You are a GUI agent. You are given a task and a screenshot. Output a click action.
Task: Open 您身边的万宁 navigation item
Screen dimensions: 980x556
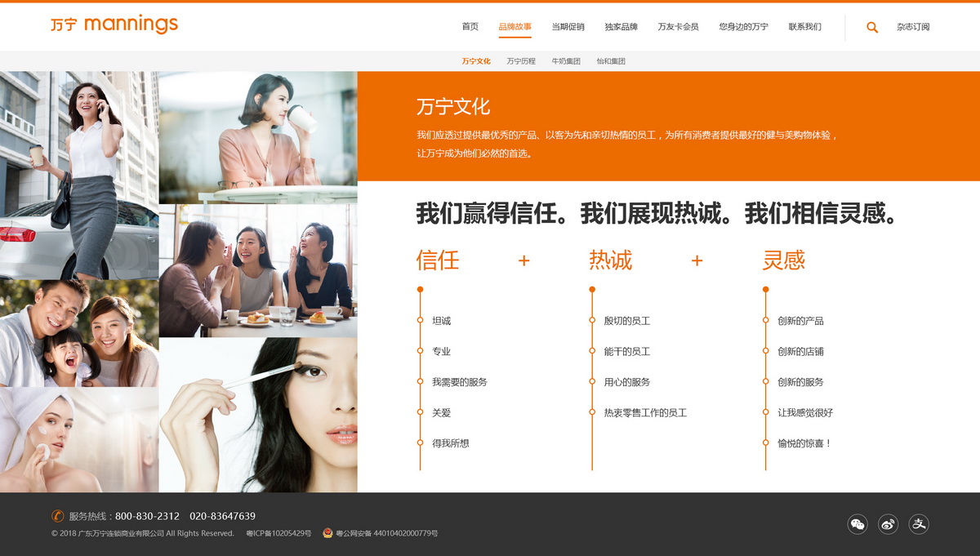tap(743, 27)
